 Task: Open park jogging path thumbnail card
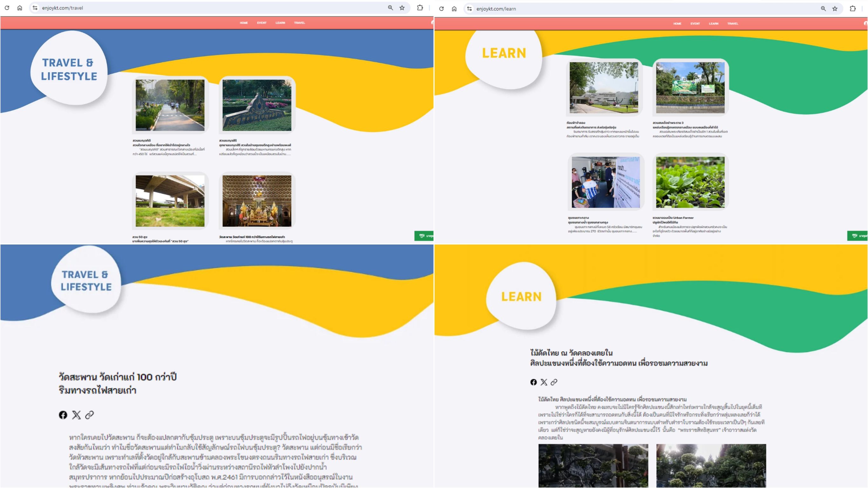170,105
